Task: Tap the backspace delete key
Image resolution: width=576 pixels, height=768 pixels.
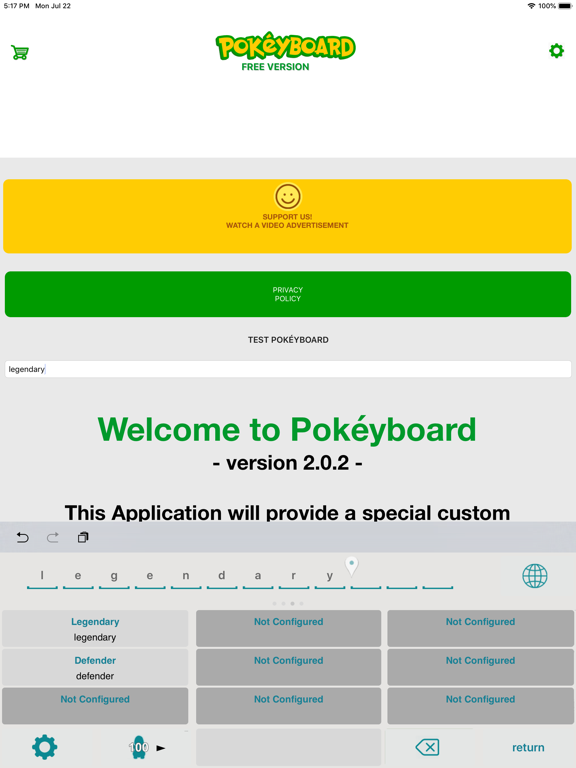Action: [x=427, y=747]
